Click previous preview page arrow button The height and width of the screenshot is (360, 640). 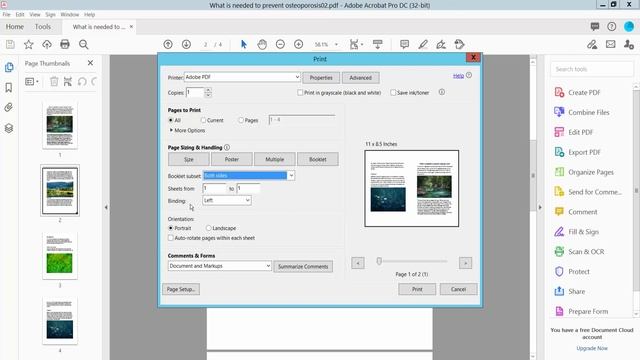pyautogui.click(x=358, y=263)
